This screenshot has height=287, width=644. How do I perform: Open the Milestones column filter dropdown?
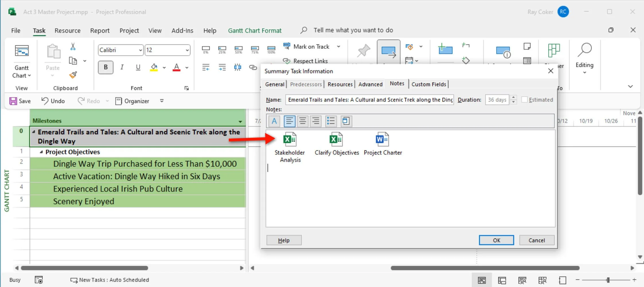click(x=240, y=121)
